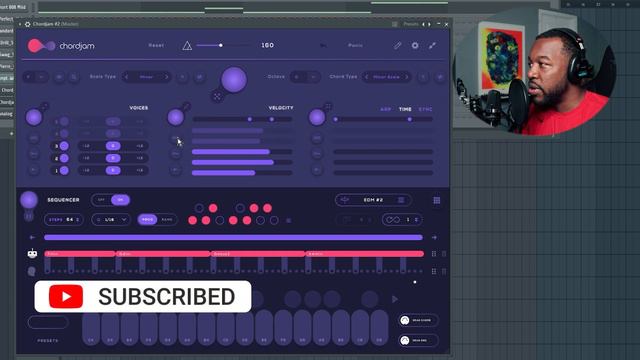Open the pencil edit icon in header

point(398,45)
